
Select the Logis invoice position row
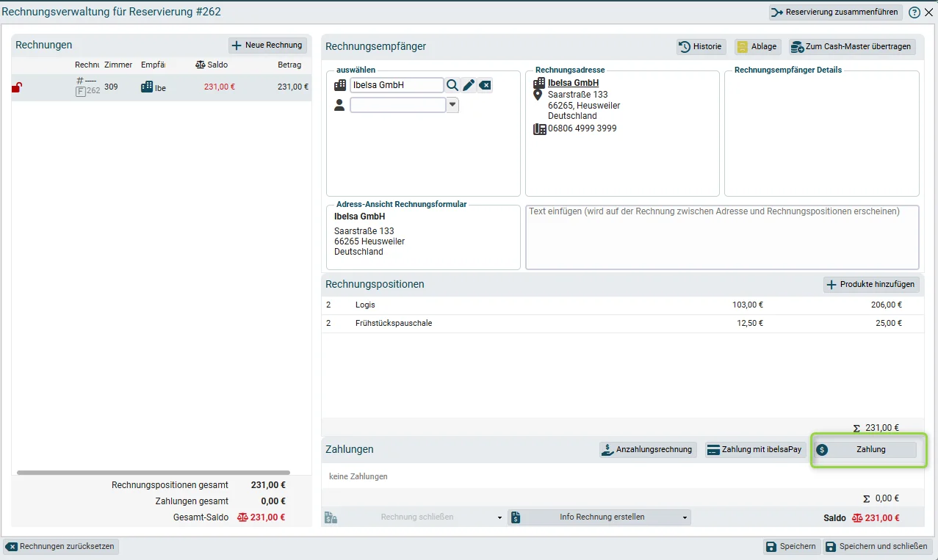pos(622,305)
